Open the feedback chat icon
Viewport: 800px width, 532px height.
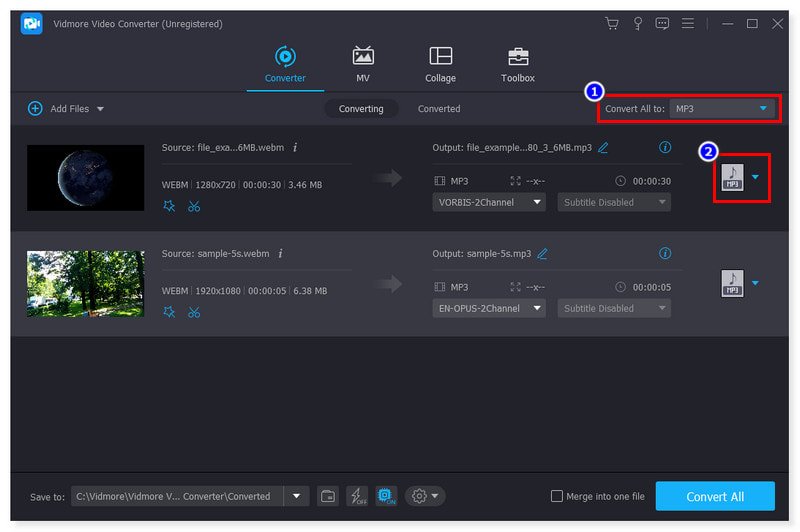[662, 23]
